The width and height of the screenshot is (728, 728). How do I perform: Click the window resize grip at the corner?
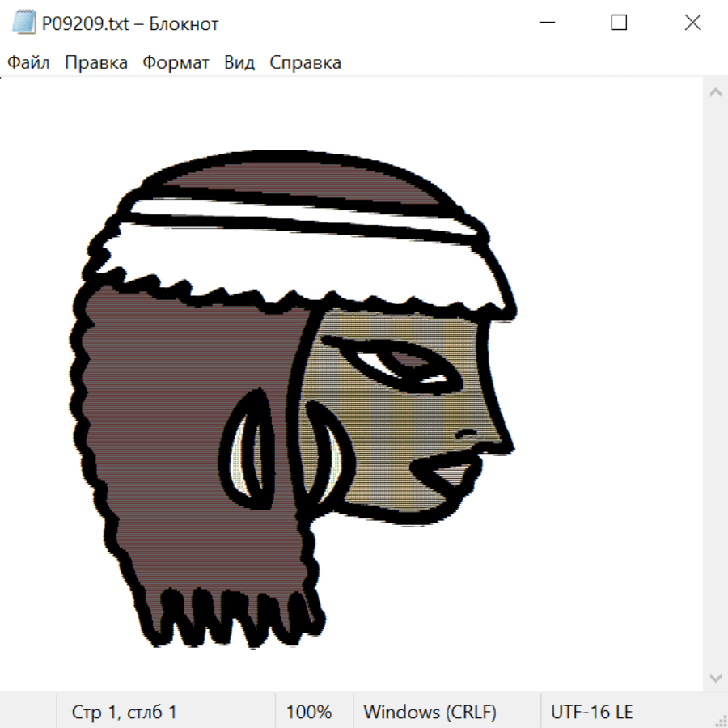click(x=720, y=720)
